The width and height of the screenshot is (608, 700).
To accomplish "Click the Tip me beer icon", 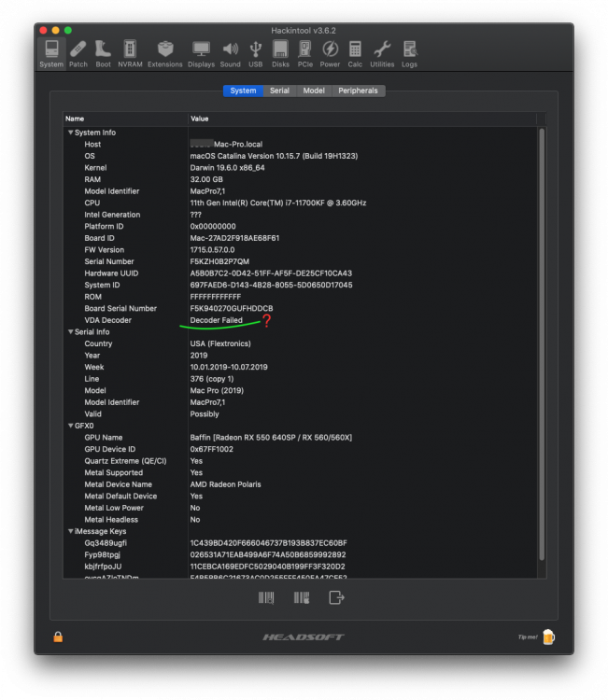I will pyautogui.click(x=548, y=637).
